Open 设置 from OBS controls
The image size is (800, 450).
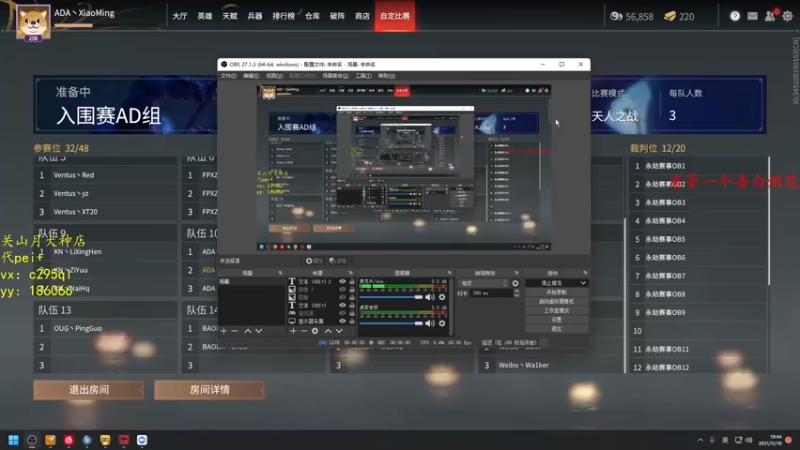[556, 320]
